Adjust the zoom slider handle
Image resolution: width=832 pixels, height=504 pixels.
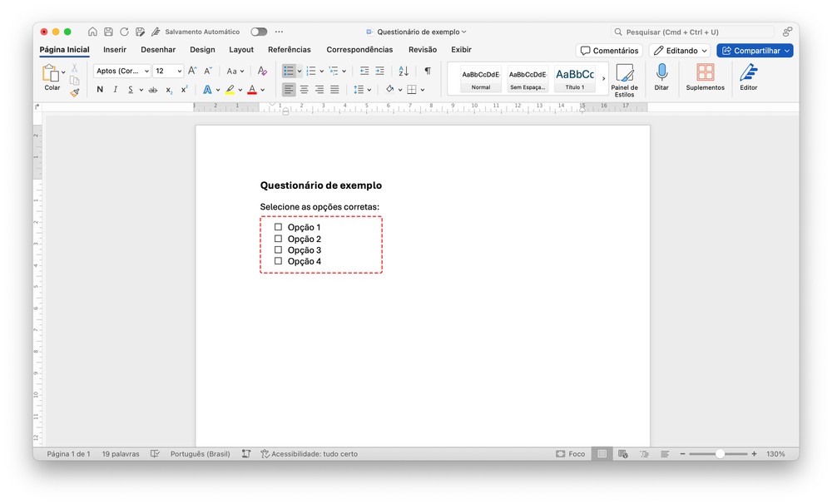[x=720, y=454]
